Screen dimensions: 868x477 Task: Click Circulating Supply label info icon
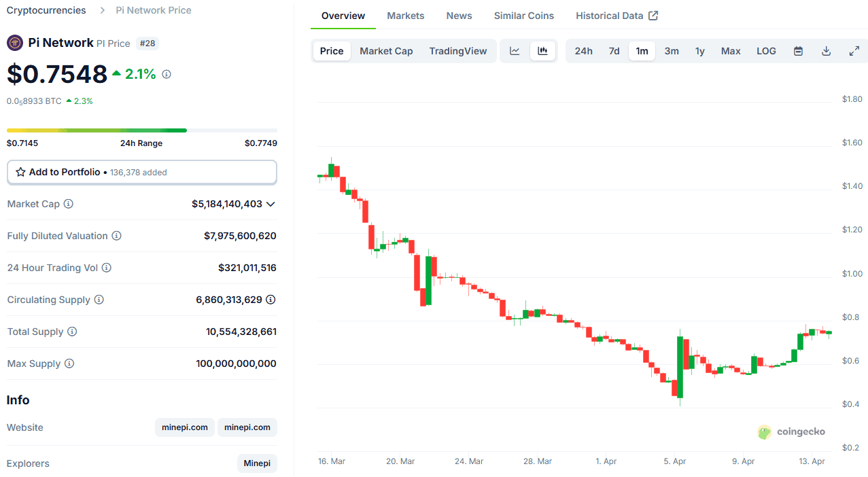pos(99,300)
